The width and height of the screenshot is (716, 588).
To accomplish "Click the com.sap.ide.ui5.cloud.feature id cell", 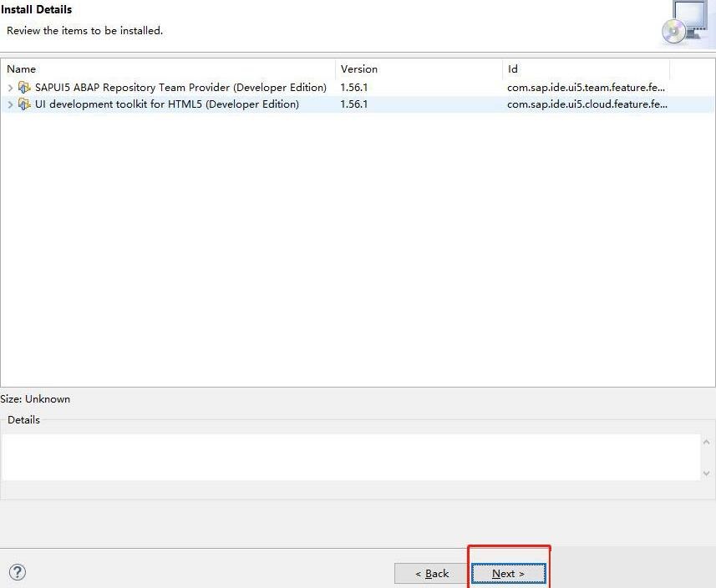I will [587, 104].
